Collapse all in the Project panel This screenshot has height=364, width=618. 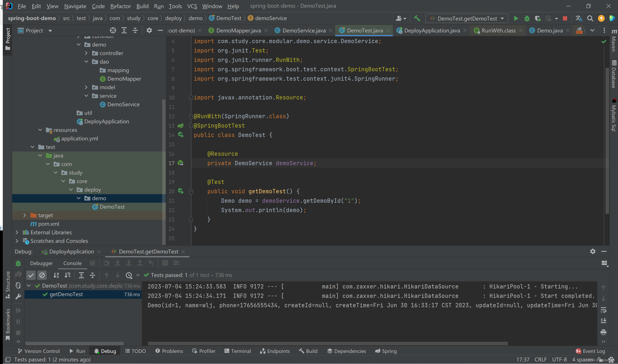point(135,31)
